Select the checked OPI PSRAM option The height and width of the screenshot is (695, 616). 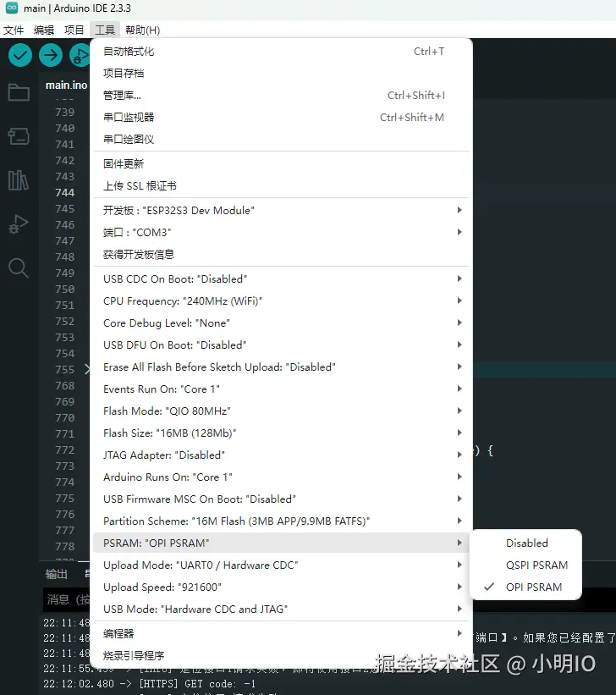pos(526,587)
